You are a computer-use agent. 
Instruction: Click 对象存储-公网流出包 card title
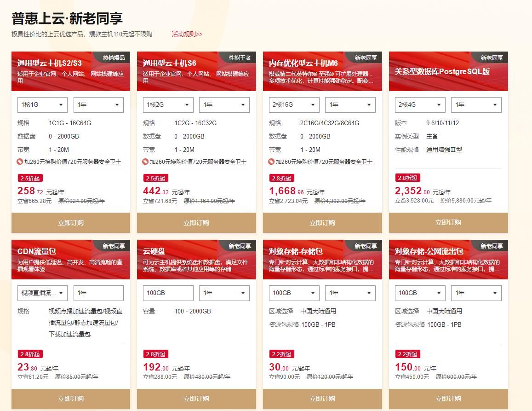(429, 251)
